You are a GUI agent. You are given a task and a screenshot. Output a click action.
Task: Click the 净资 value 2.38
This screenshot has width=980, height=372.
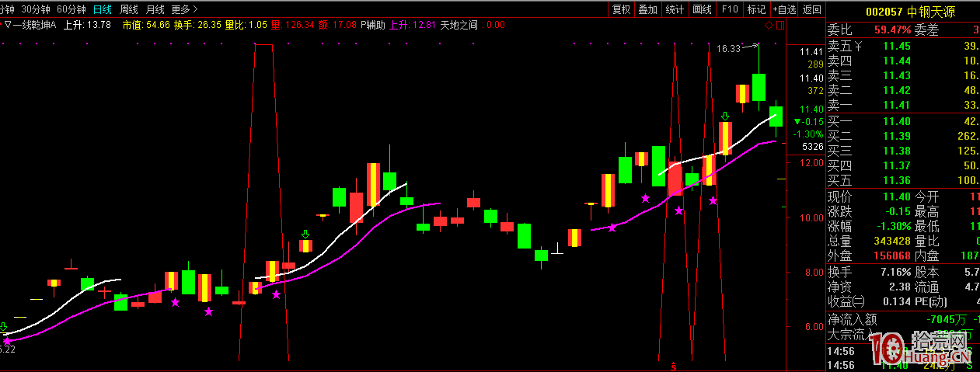tap(899, 287)
